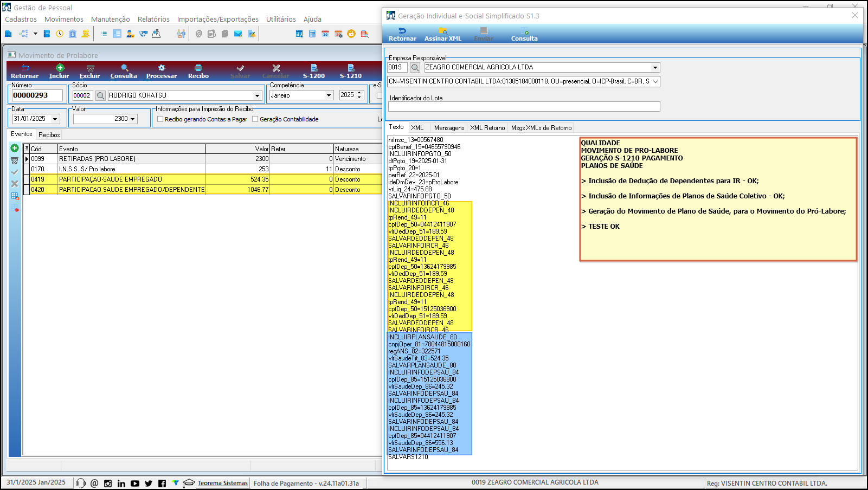Click the blue envelope icon in main toolbar
Screen dimensions: 868x490
click(x=238, y=34)
